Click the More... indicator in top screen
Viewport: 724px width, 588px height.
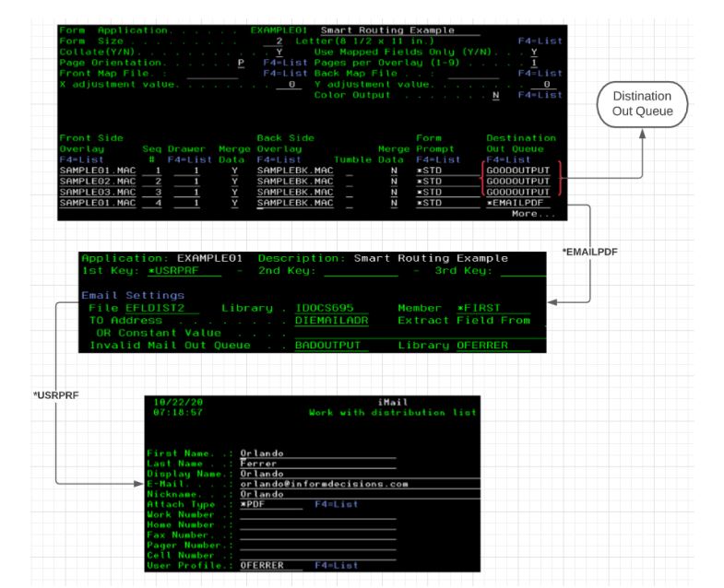[x=533, y=214]
